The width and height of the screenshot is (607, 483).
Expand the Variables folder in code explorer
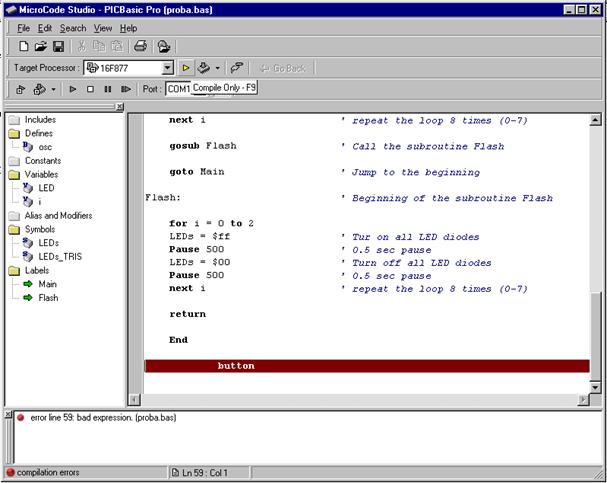point(15,174)
